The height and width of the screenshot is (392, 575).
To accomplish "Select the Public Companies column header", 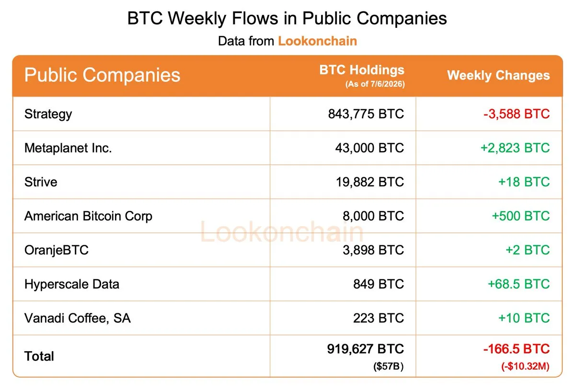I will coord(102,75).
